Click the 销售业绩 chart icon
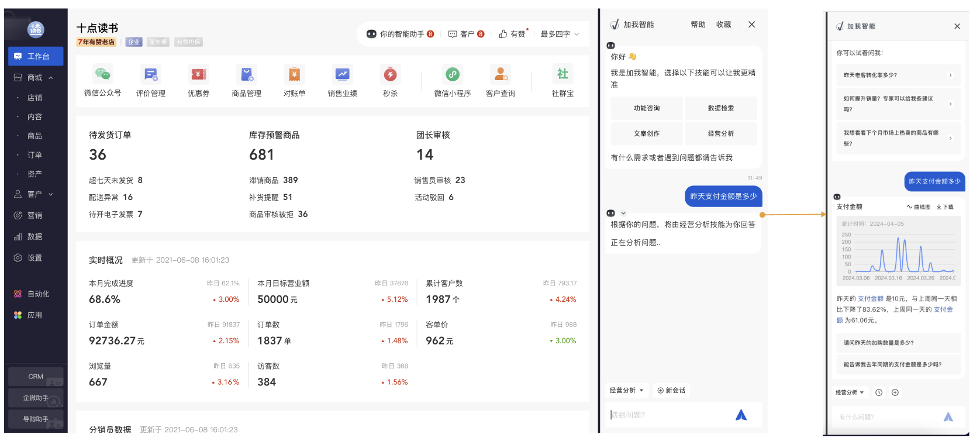 pyautogui.click(x=342, y=74)
